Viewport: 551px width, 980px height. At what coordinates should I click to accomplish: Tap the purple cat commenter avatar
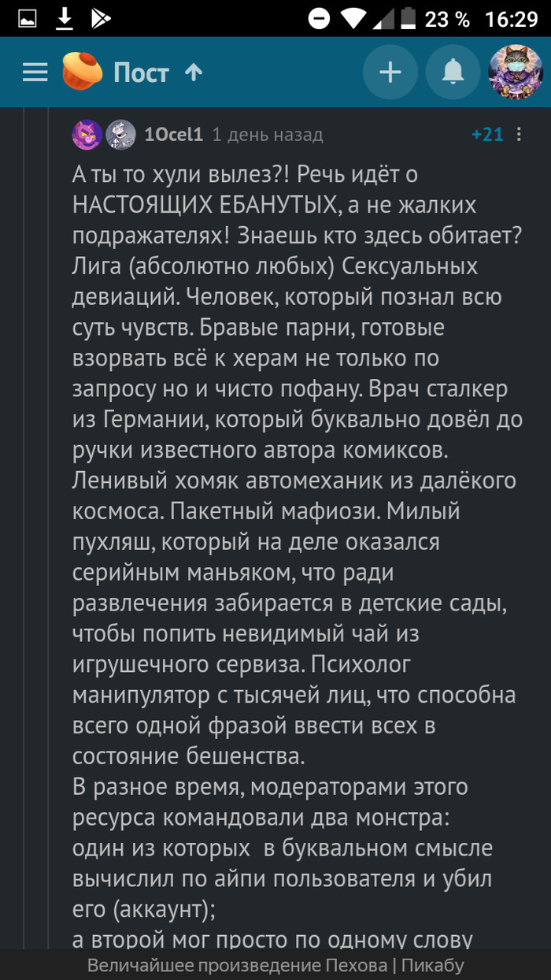[x=87, y=135]
